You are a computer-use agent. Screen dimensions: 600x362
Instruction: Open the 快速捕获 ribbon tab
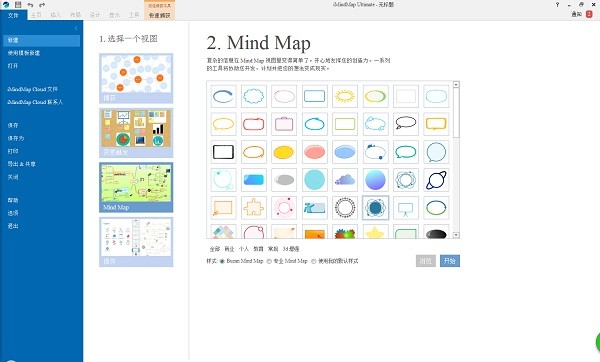coord(160,15)
